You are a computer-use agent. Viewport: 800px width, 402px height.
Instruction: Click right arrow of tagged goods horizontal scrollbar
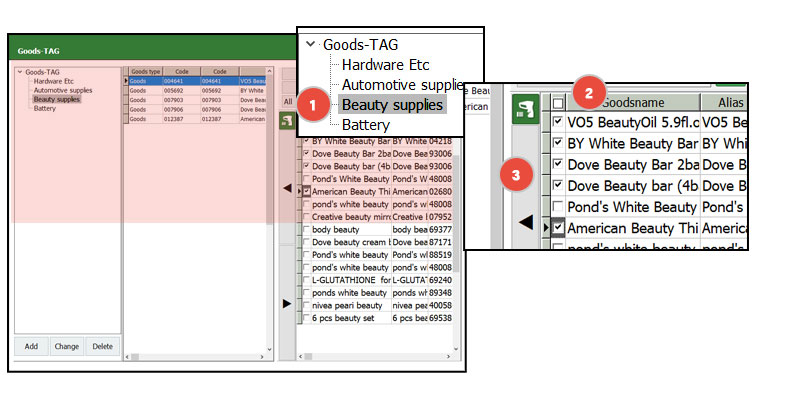tap(262, 357)
